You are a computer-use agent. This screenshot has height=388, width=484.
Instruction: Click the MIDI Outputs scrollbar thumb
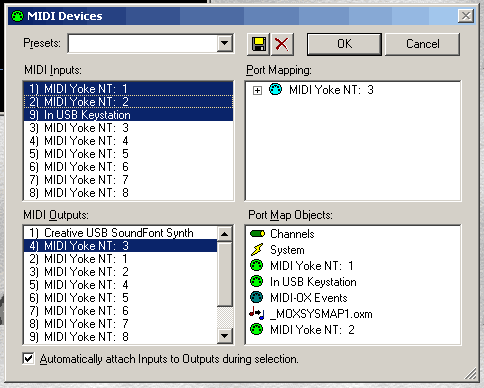[x=225, y=274]
